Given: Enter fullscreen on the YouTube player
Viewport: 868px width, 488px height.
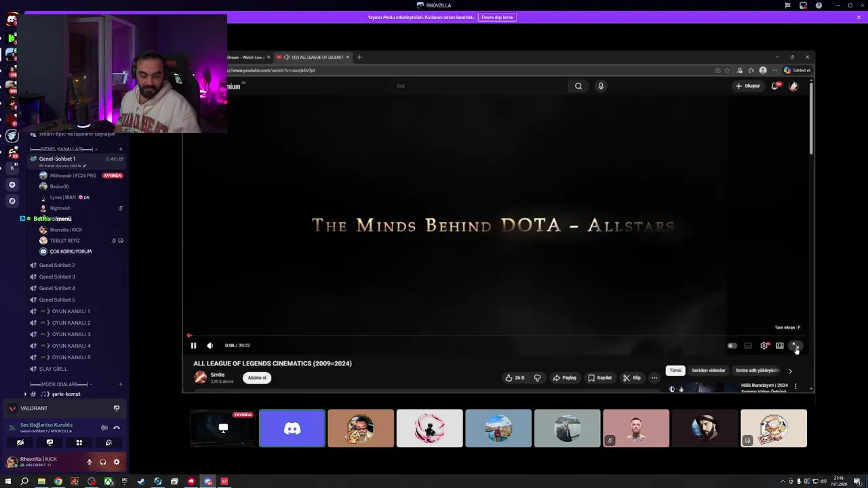Looking at the screenshot, I should 795,346.
